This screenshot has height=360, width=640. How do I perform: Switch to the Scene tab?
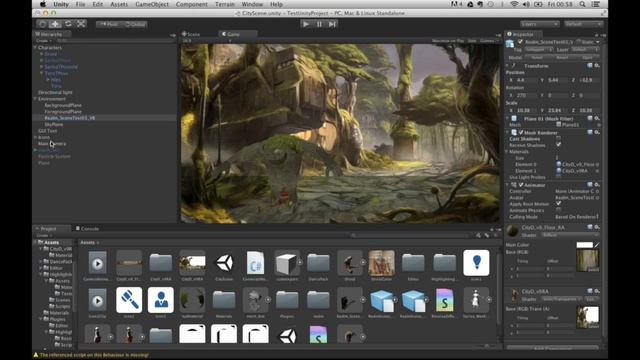[x=191, y=34]
